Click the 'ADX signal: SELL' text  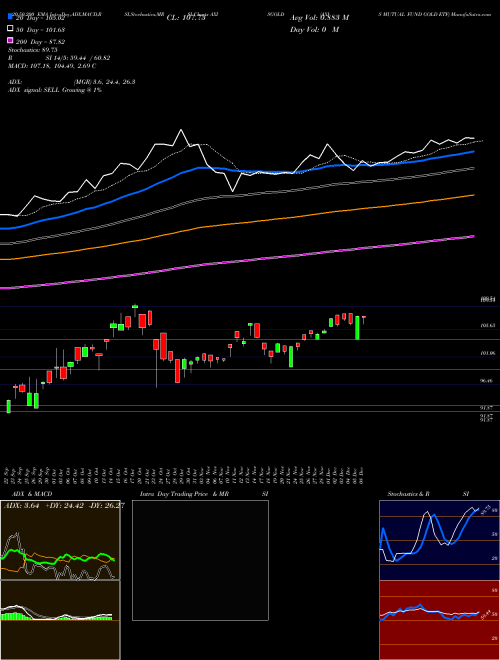(x=34, y=90)
